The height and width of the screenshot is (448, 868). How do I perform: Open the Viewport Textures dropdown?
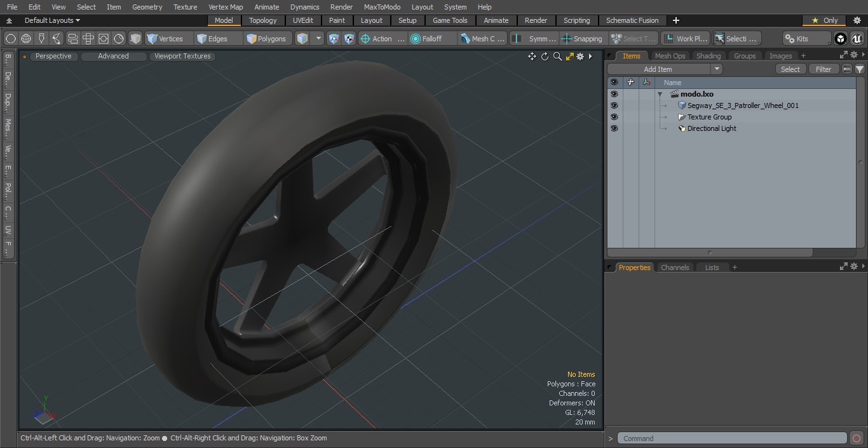point(182,57)
